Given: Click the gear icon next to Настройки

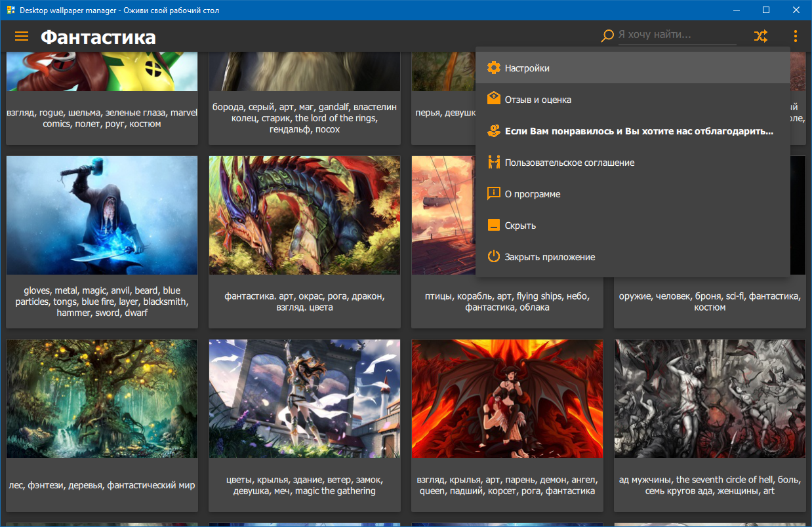Looking at the screenshot, I should (x=494, y=68).
